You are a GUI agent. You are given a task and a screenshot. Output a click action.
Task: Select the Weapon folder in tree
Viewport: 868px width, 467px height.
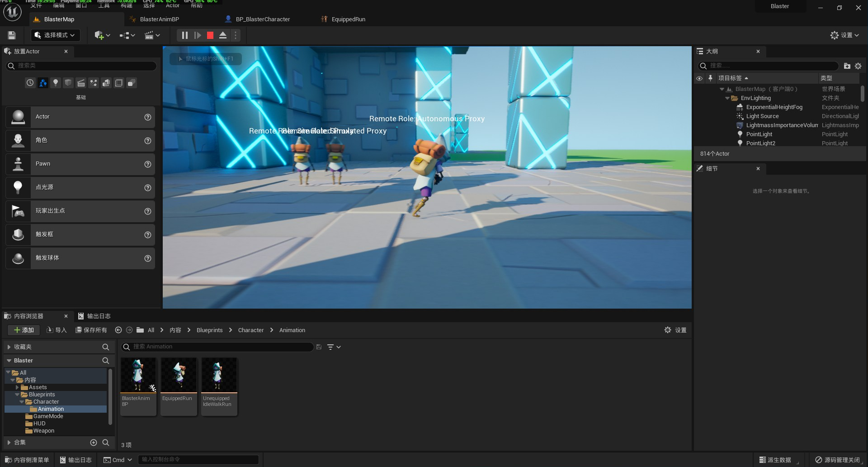pyautogui.click(x=43, y=431)
